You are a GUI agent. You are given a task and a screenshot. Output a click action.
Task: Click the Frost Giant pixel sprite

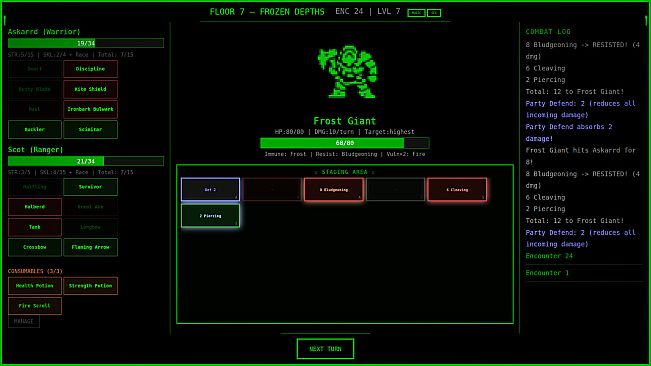347,72
